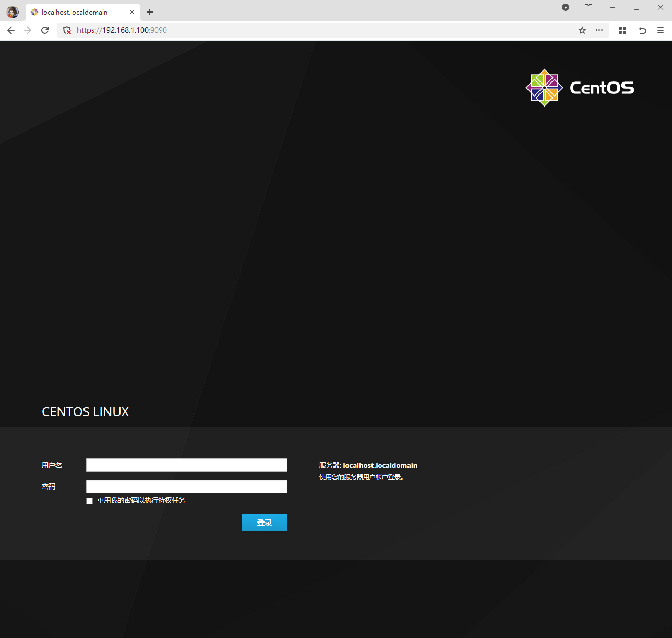
Task: Click the rounded dropdown icon in title bar
Action: click(x=566, y=7)
